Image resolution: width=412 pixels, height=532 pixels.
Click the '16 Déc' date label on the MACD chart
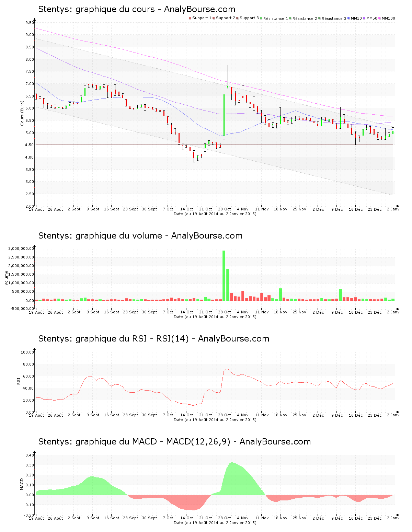pyautogui.click(x=356, y=518)
